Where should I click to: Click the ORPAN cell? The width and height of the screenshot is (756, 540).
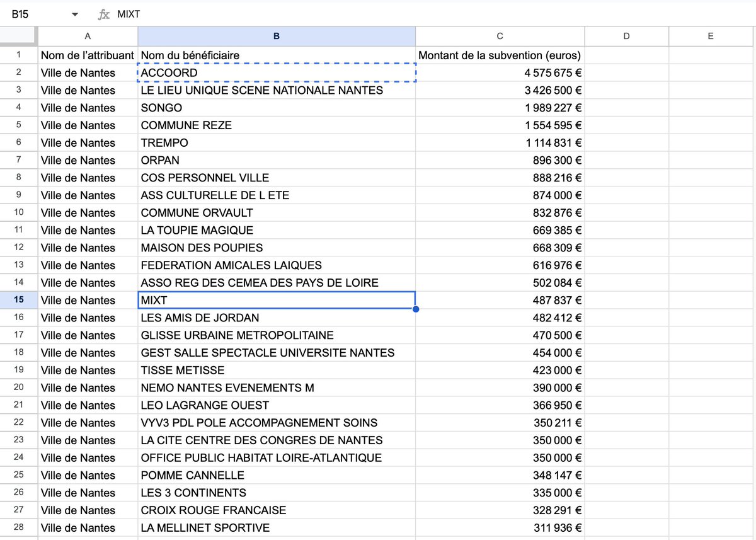[277, 160]
